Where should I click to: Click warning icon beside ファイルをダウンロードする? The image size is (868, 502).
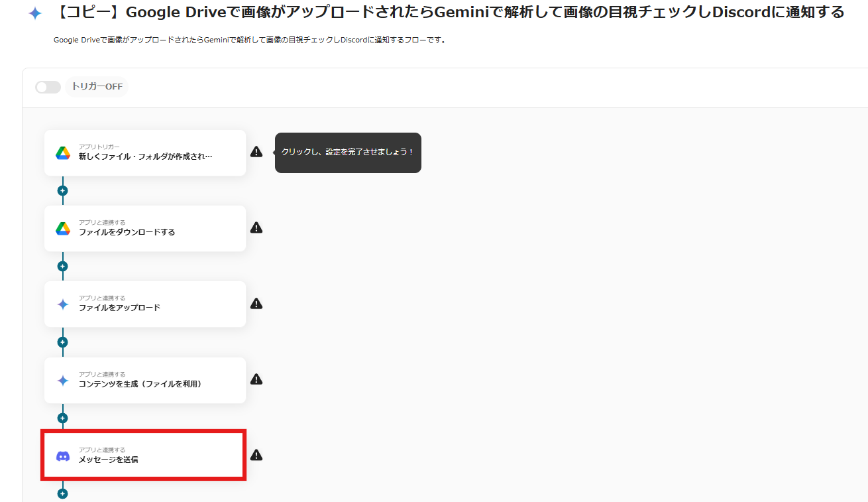pyautogui.click(x=256, y=227)
